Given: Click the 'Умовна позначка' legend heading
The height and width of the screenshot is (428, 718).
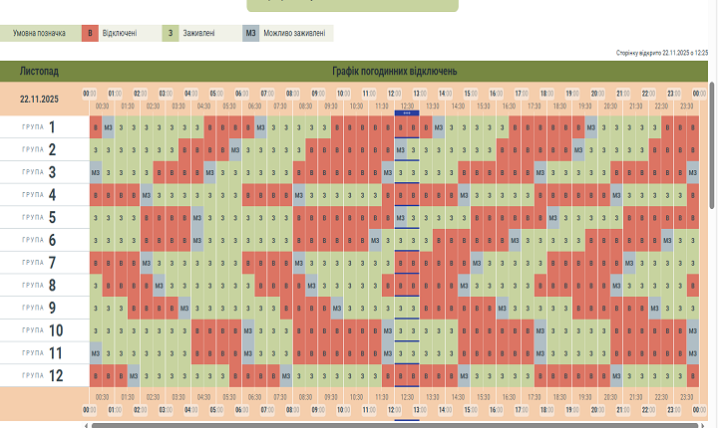Looking at the screenshot, I should point(39,33).
